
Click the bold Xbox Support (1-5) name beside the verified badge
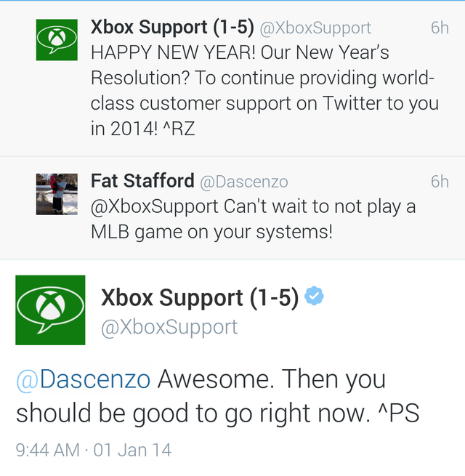coord(200,298)
